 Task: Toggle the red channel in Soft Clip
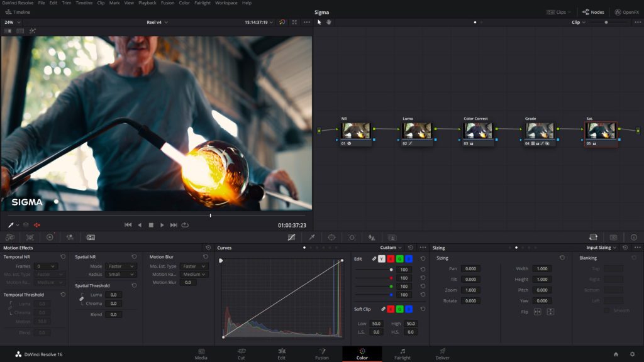click(389, 309)
